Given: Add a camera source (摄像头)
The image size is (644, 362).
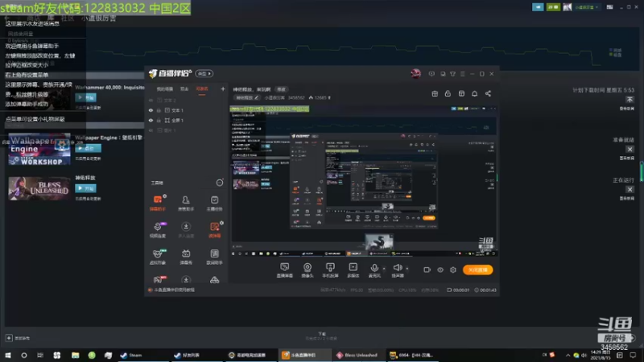Looking at the screenshot, I should point(308,270).
